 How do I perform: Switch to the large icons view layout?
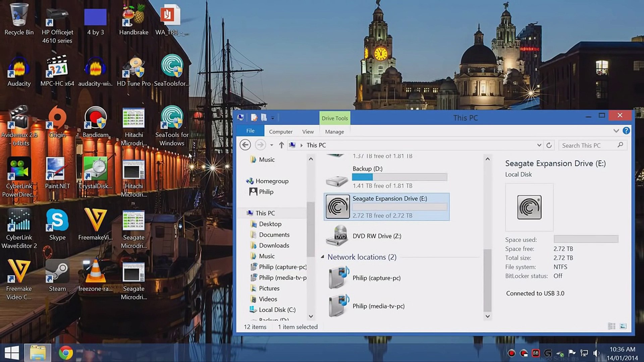click(x=623, y=326)
